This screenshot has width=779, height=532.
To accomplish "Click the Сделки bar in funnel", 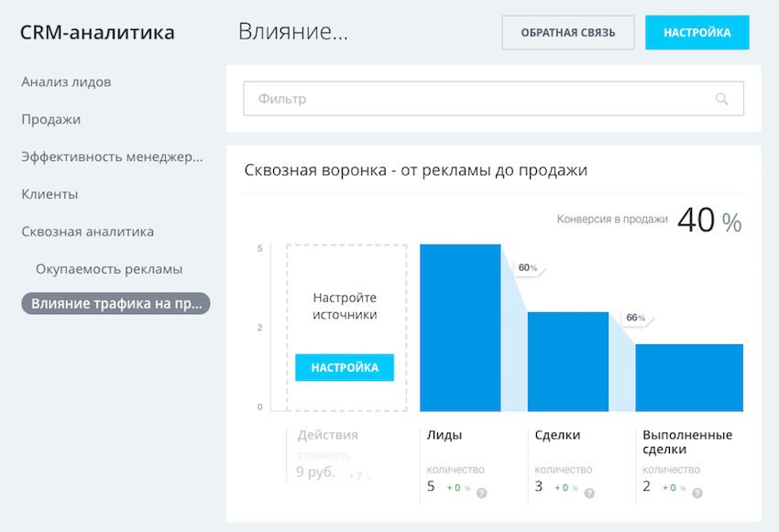I will (567, 362).
